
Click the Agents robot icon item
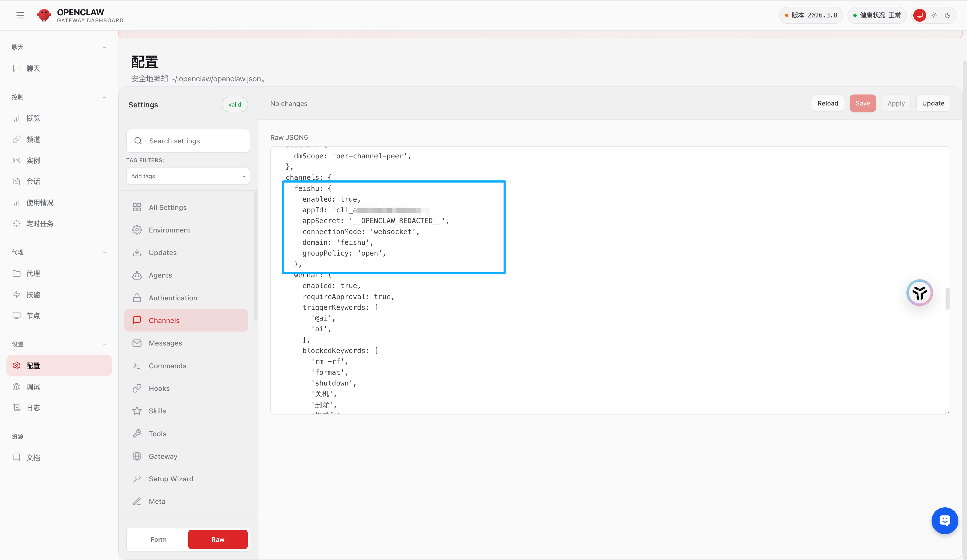(160, 275)
